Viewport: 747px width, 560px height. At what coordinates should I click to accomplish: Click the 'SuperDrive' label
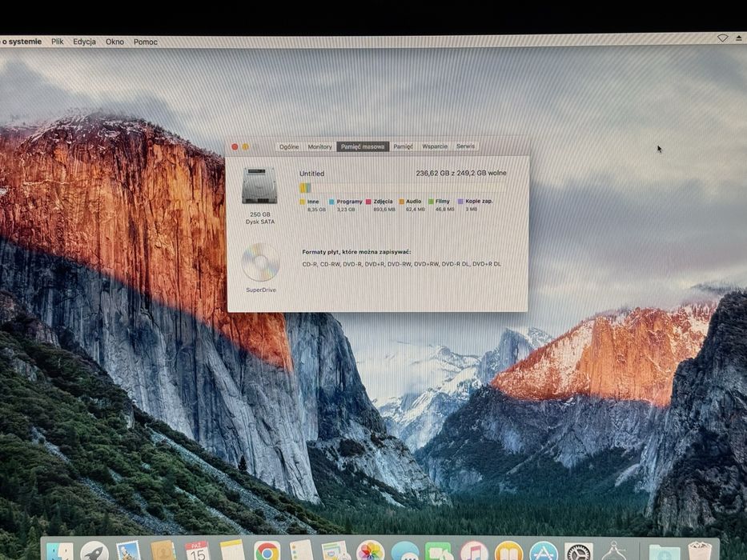[x=261, y=290]
